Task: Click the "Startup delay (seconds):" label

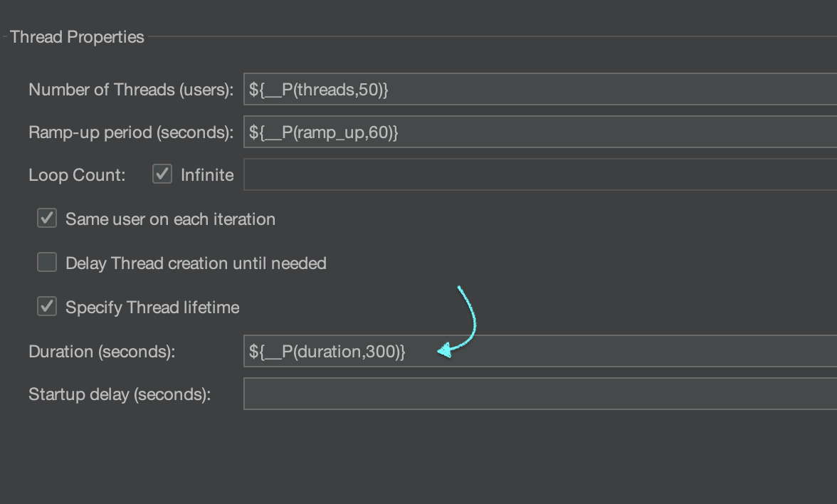Action: [x=120, y=394]
